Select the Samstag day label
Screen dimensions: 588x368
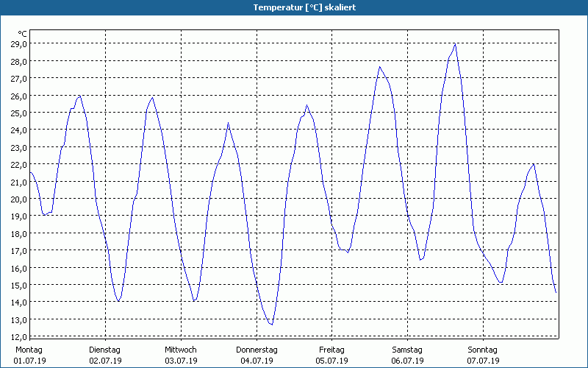[x=407, y=350]
